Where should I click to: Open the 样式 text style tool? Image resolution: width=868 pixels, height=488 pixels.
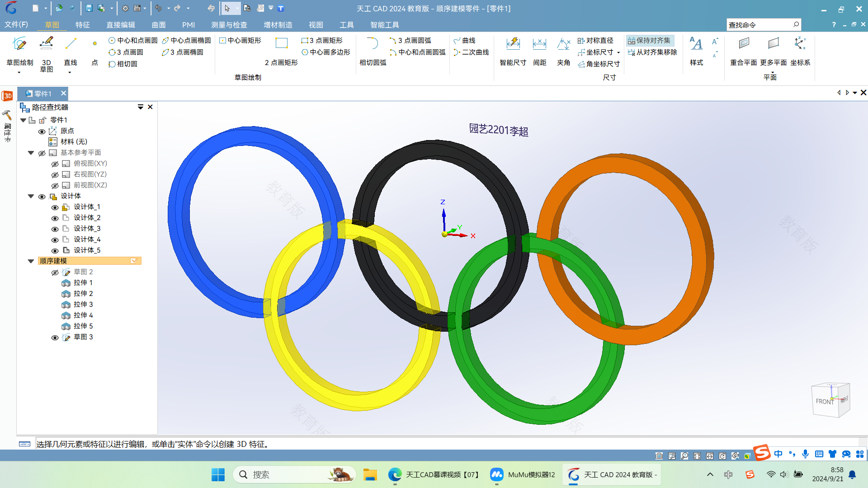point(696,51)
